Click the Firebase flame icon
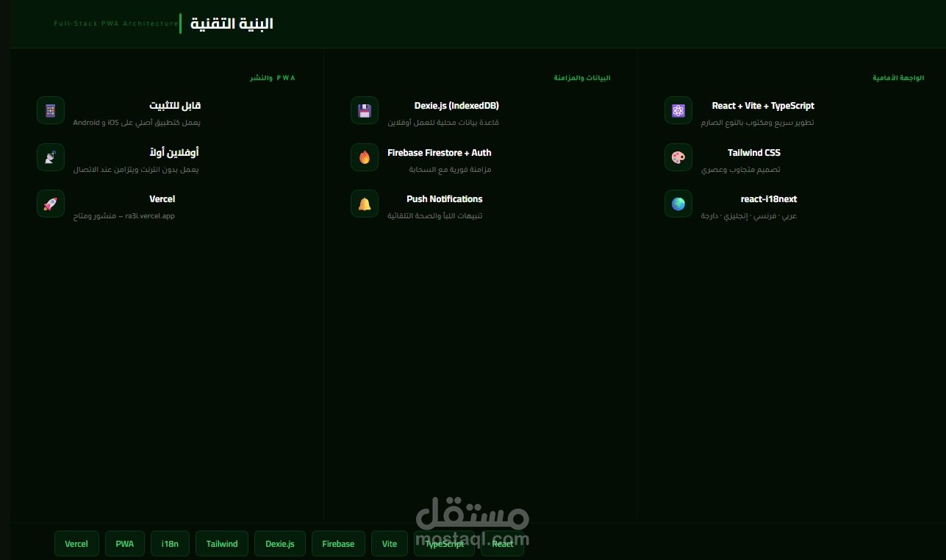 point(365,157)
